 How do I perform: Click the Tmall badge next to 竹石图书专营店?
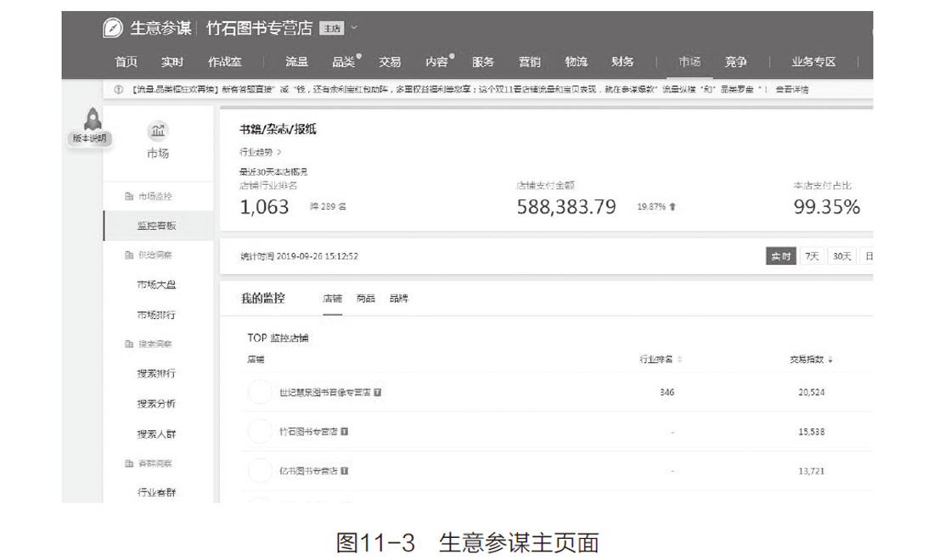coord(344,432)
